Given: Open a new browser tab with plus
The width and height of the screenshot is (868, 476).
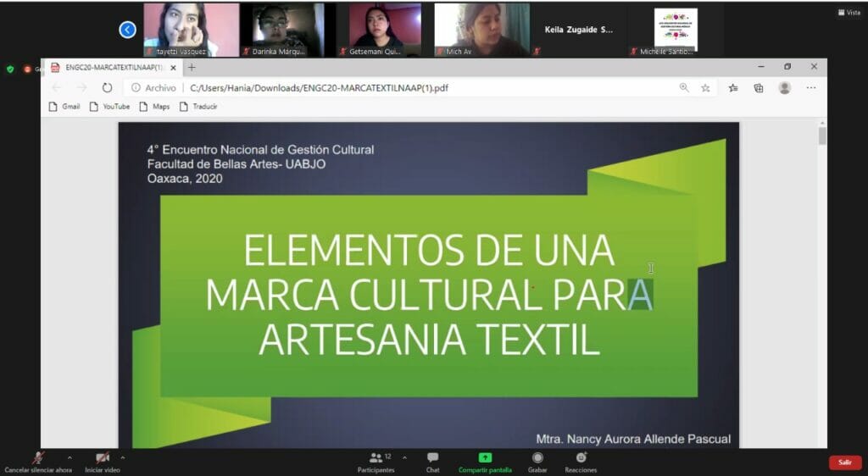Looking at the screenshot, I should click(x=192, y=67).
